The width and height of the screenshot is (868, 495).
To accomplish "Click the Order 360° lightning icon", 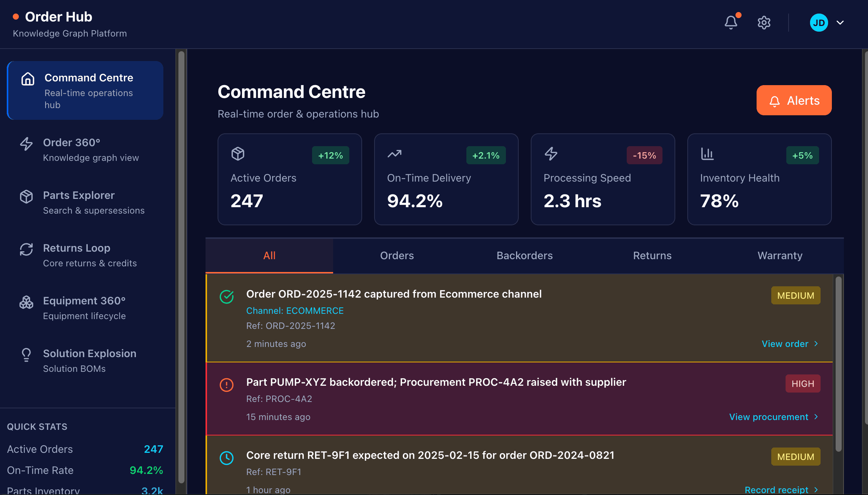I will [26, 144].
